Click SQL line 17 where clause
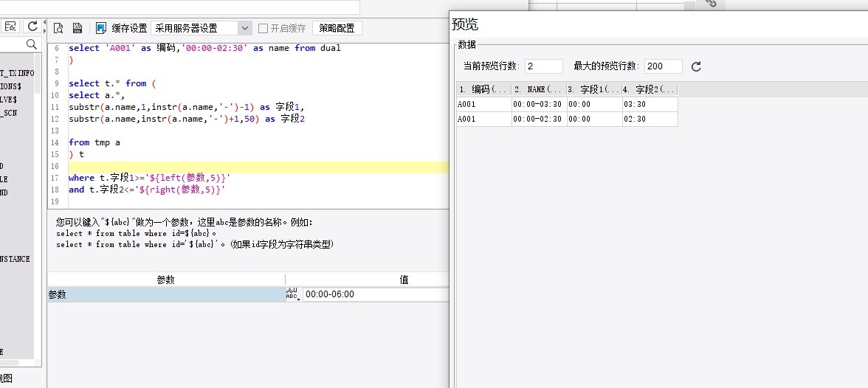The height and width of the screenshot is (388, 868). (149, 178)
